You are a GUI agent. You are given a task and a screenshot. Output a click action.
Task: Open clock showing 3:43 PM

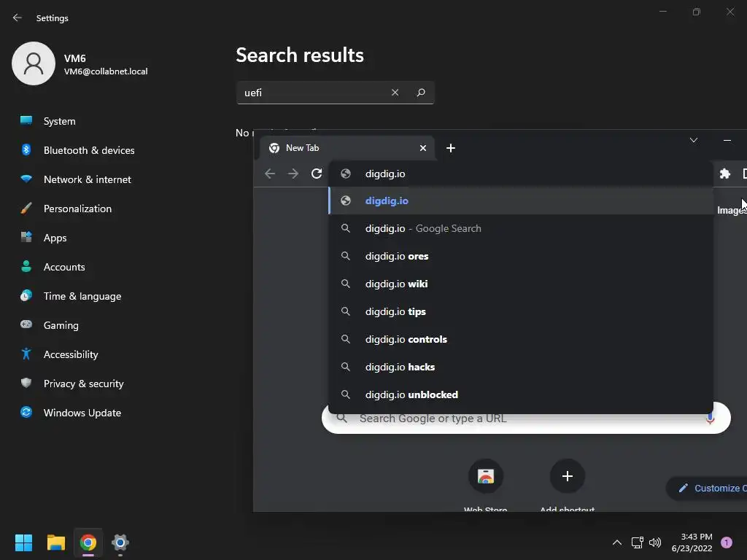point(692,542)
